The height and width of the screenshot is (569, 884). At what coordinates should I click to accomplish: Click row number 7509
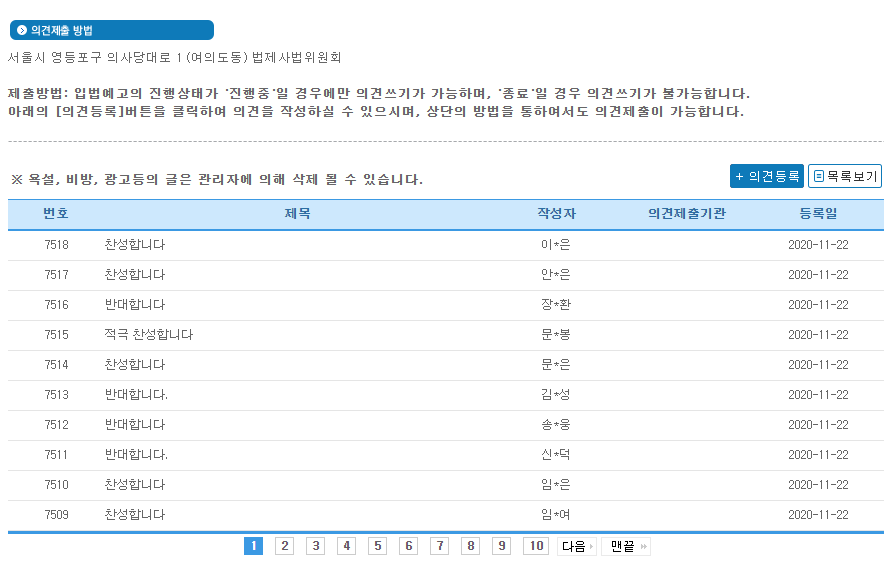click(56, 514)
